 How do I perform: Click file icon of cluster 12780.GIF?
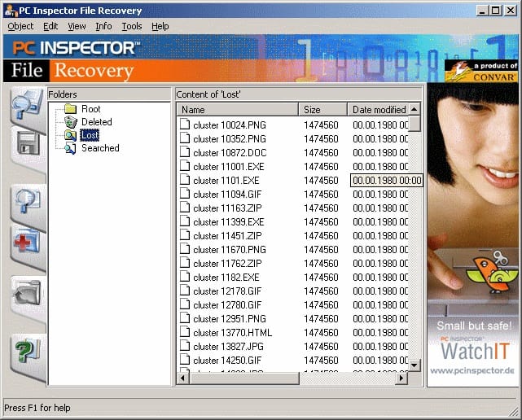tap(185, 305)
